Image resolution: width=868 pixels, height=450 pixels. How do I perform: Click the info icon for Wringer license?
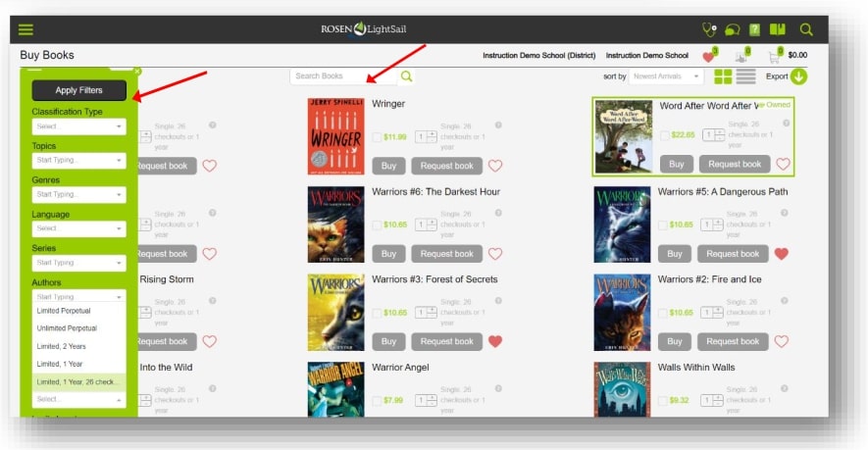[x=498, y=125]
